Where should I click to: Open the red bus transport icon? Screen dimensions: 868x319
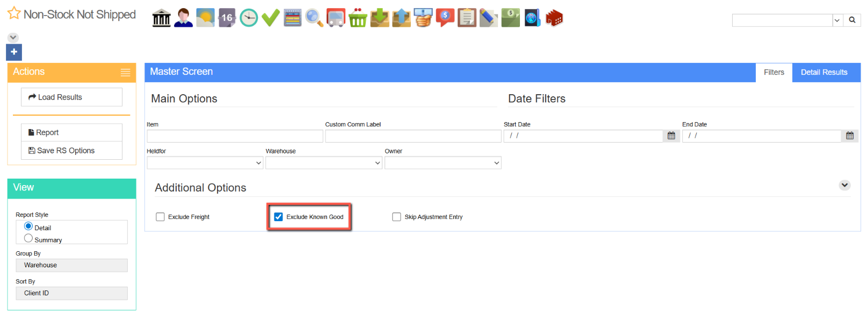[336, 18]
